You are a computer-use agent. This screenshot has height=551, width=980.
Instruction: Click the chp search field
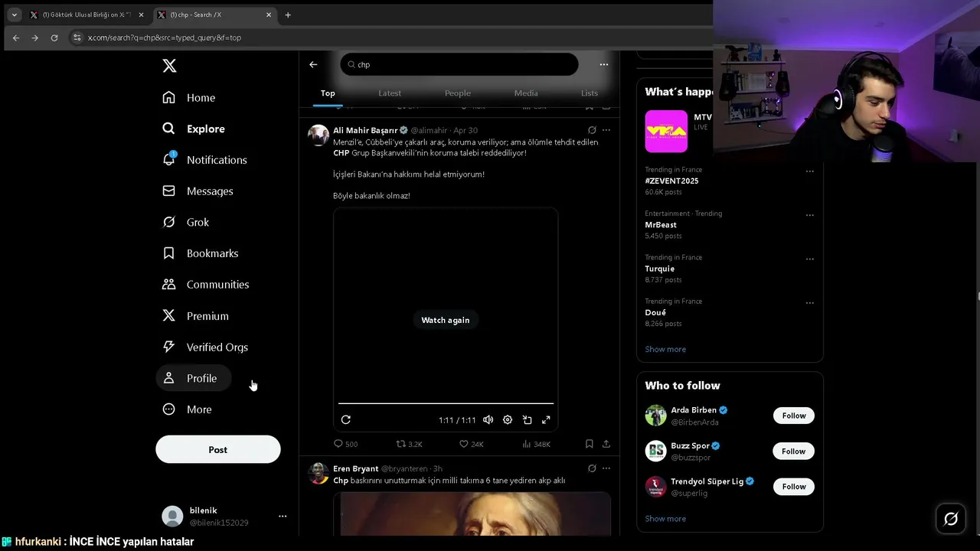coord(459,64)
